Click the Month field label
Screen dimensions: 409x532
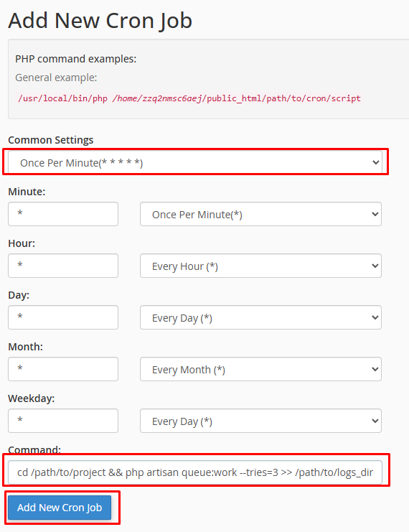click(25, 347)
